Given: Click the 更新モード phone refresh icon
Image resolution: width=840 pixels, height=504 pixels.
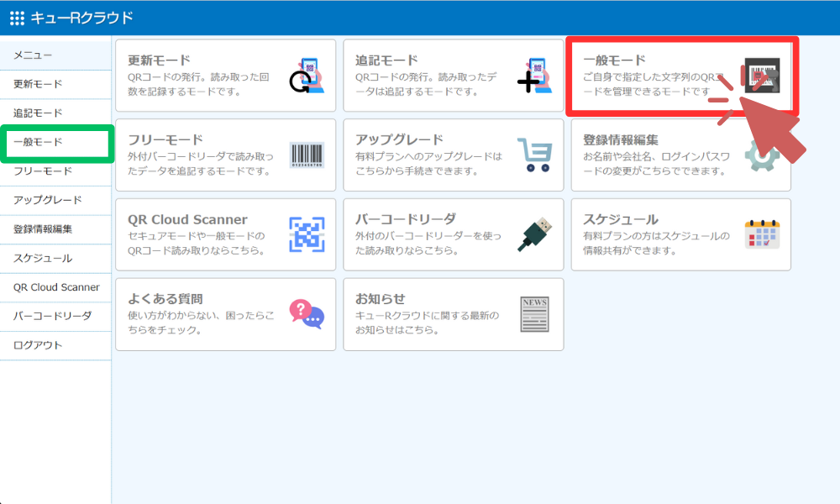Looking at the screenshot, I should click(307, 76).
